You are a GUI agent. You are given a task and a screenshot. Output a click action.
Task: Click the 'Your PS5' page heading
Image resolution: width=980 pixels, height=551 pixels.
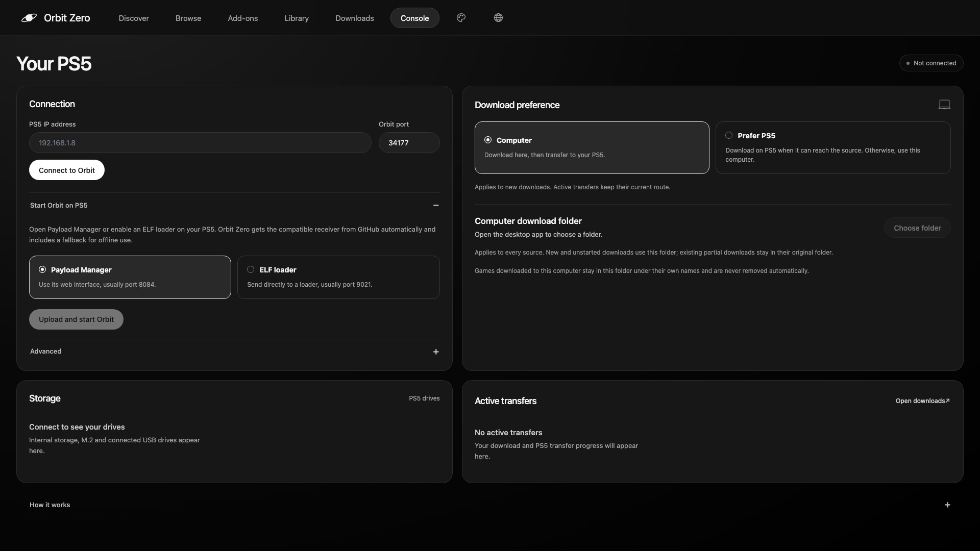tap(54, 64)
